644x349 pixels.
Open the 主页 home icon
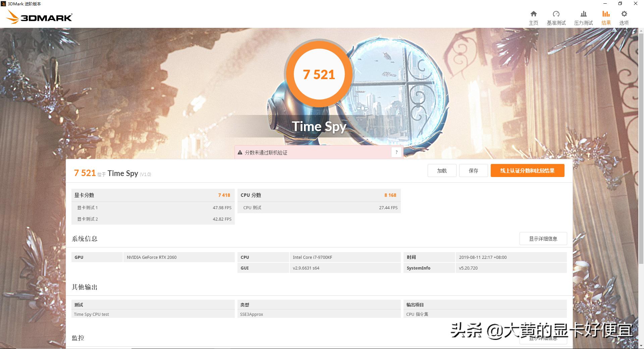[x=533, y=17]
